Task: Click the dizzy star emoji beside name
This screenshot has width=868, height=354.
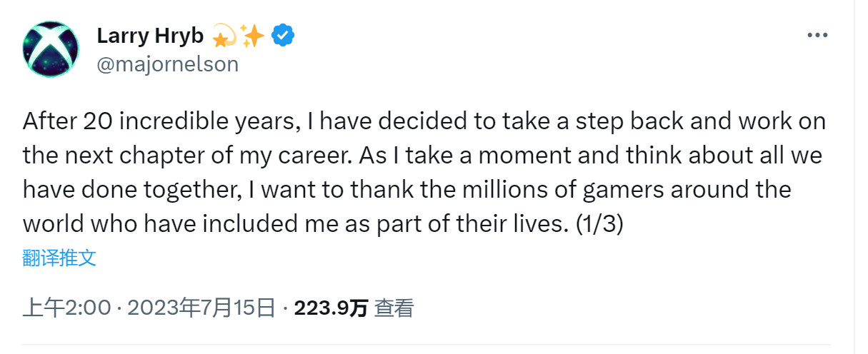Action: [x=224, y=35]
